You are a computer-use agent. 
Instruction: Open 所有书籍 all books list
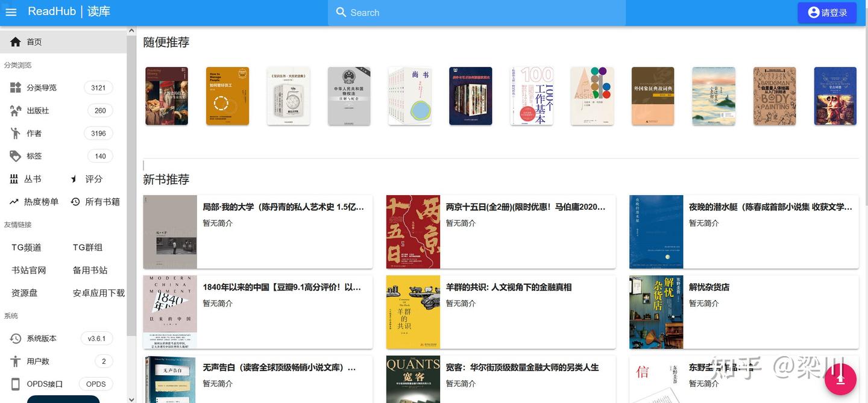102,202
